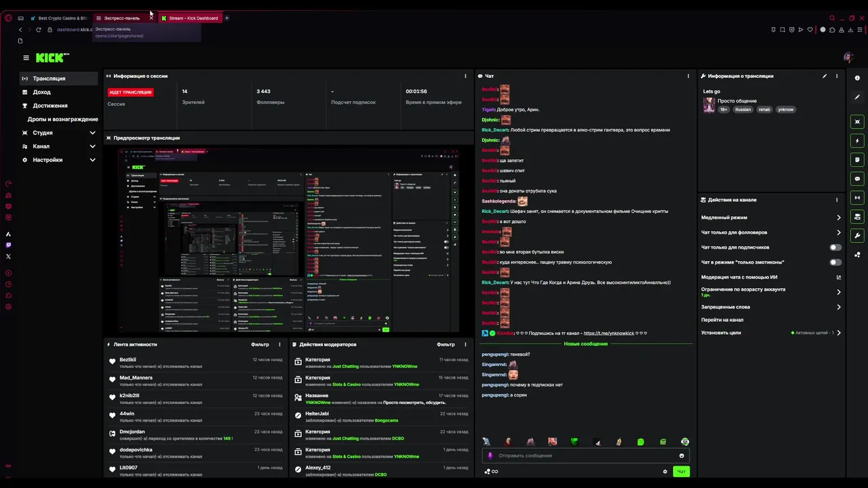This screenshot has width=868, height=488.
Task: Click the green Чат send button
Action: [x=682, y=472]
